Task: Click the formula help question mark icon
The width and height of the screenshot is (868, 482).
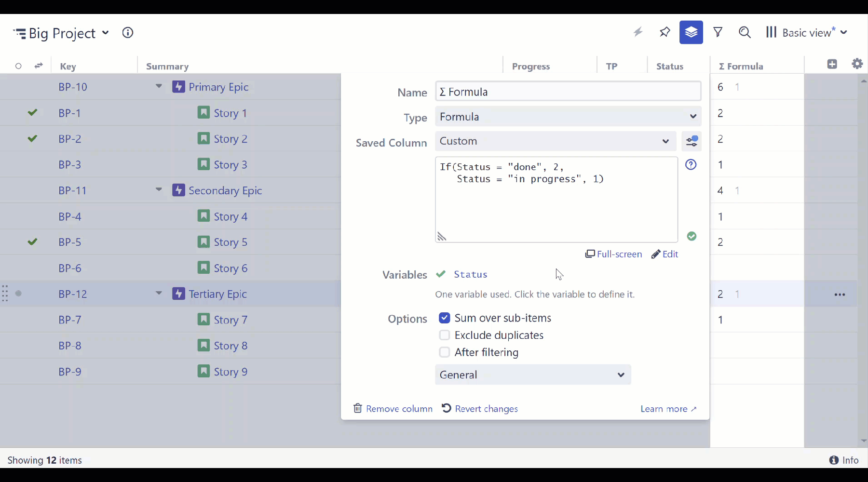Action: pos(691,165)
